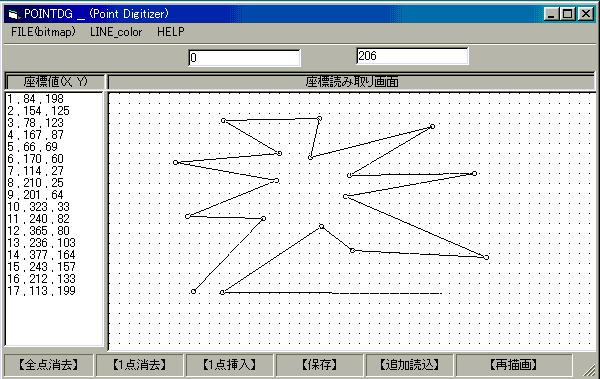Select list entry 10 , 323 , 33
Screen dimensions: 600x379
38,207
